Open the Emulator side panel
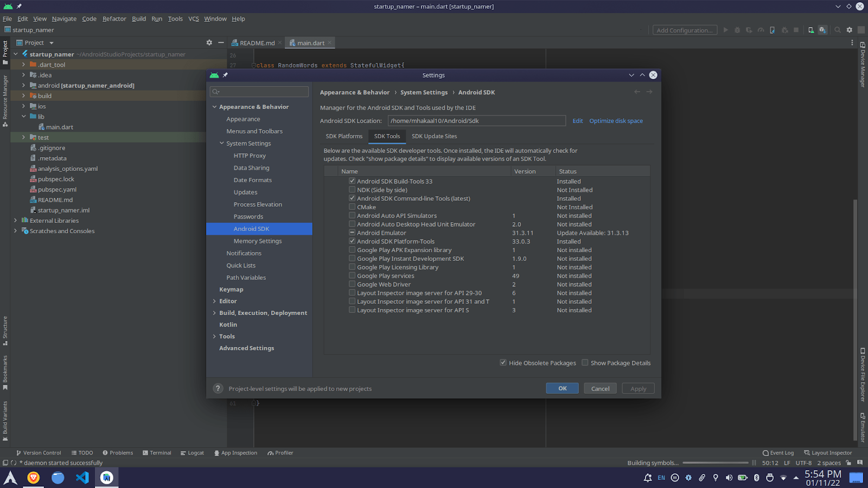Viewport: 868px width, 488px height. click(863, 428)
